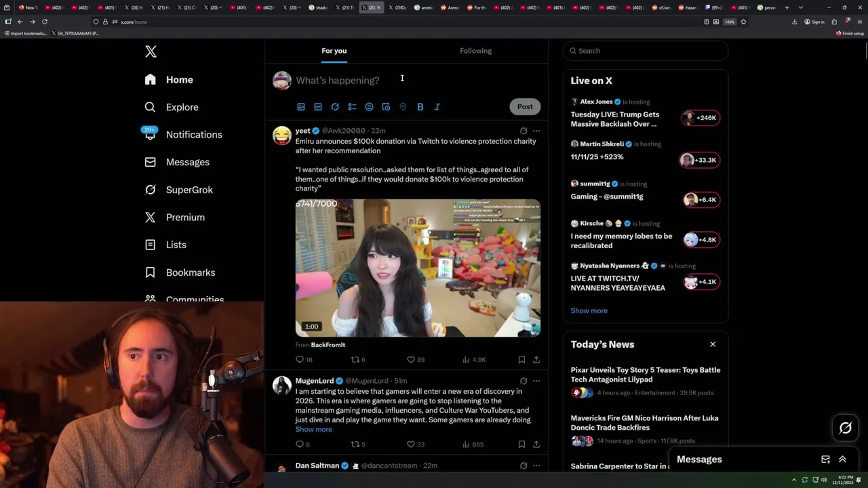Like MugenLord's post with 33 likes
The height and width of the screenshot is (488, 868).
pyautogui.click(x=415, y=445)
